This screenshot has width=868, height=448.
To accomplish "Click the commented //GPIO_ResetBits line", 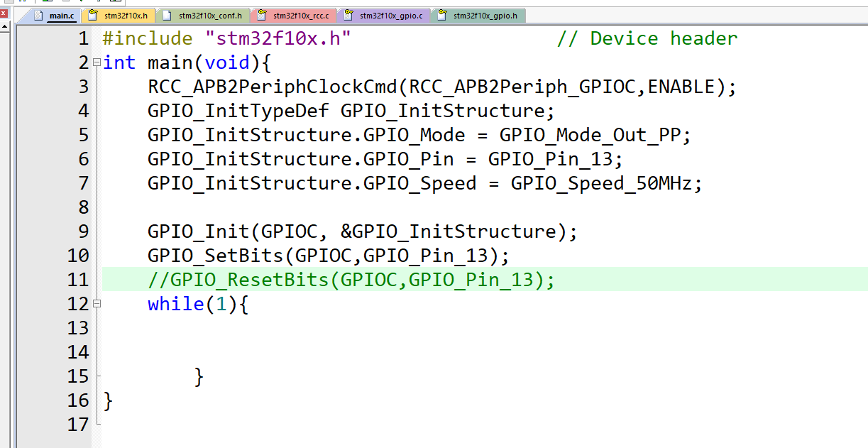I will click(x=351, y=280).
